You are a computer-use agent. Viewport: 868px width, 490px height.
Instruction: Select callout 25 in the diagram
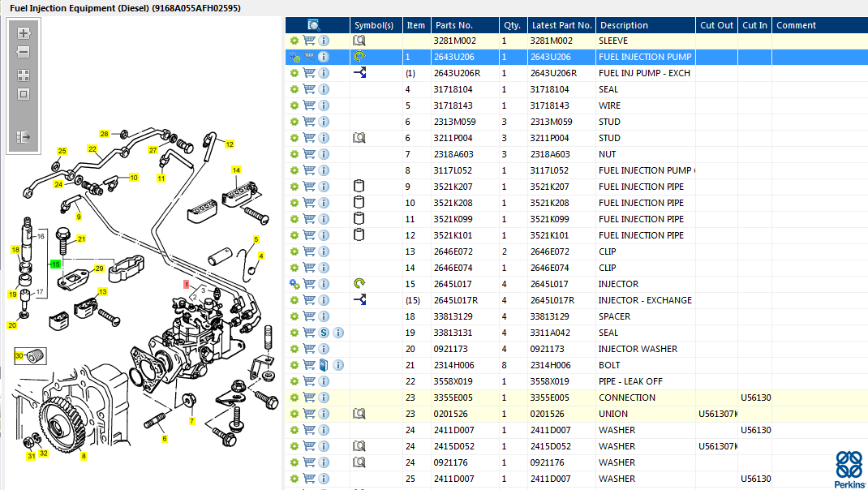[62, 151]
